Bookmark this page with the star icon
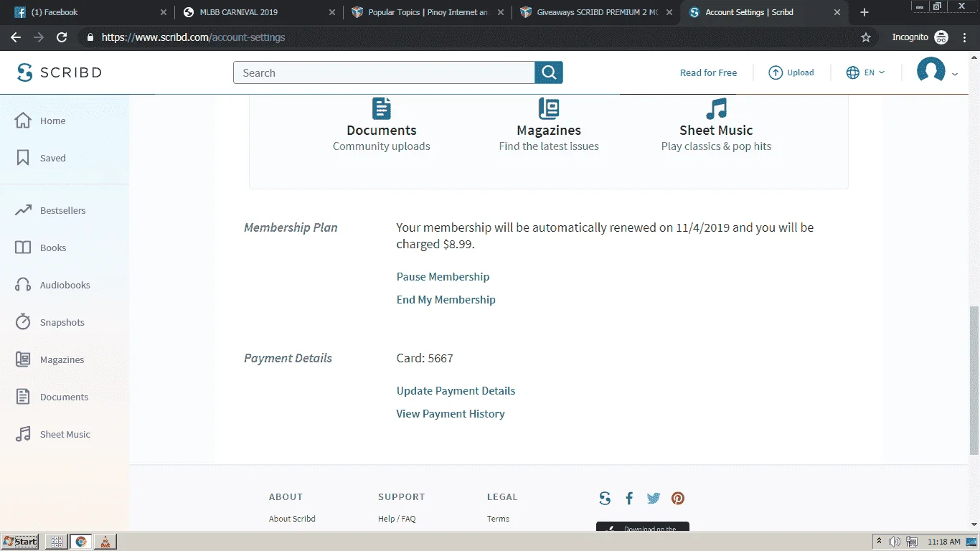Image resolution: width=980 pixels, height=551 pixels. pyautogui.click(x=866, y=37)
